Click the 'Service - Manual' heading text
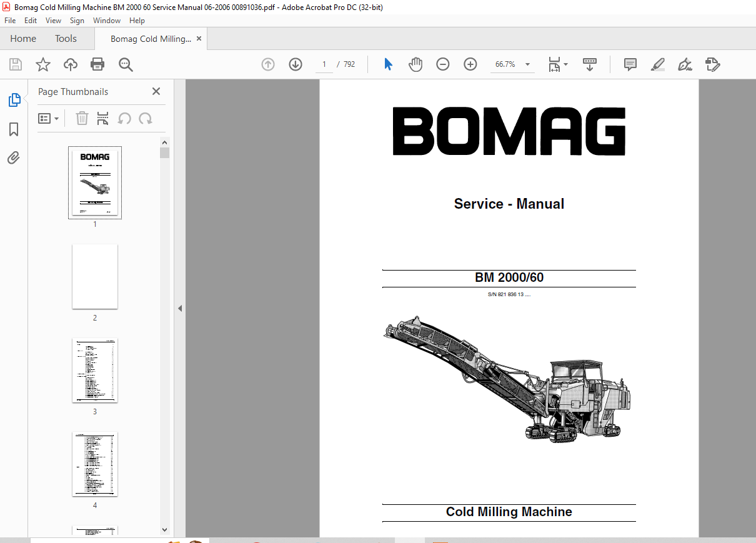This screenshot has width=756, height=543. (x=509, y=204)
